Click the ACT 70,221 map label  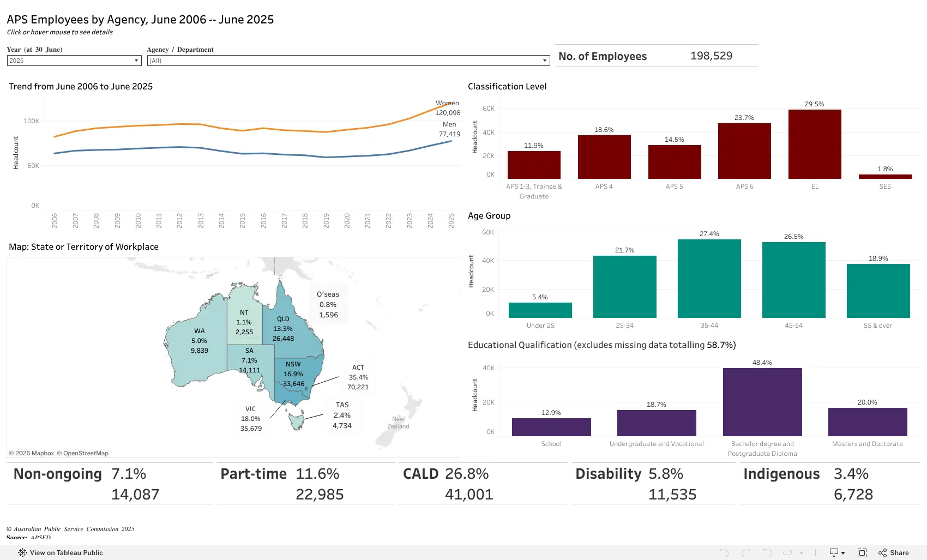click(x=358, y=377)
